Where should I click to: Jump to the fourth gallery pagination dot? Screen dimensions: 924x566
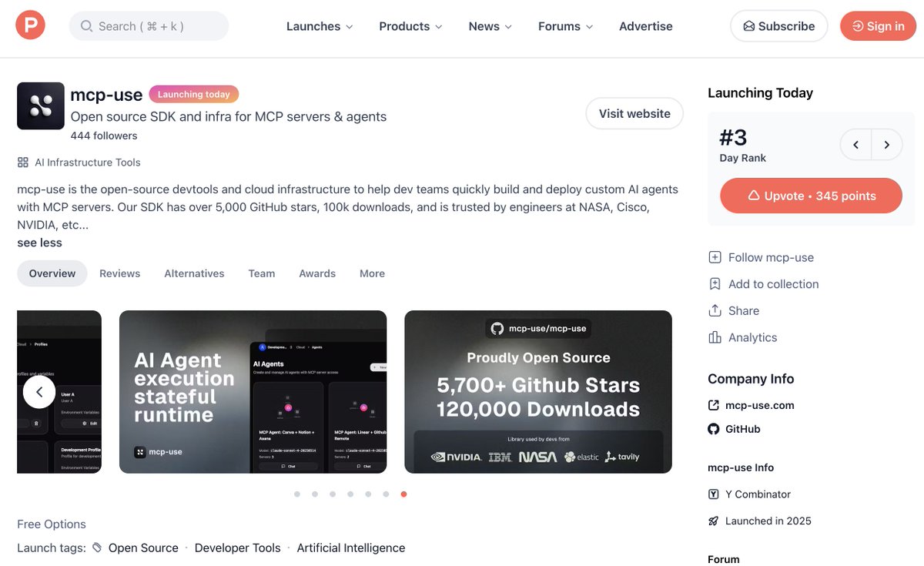pyautogui.click(x=350, y=494)
